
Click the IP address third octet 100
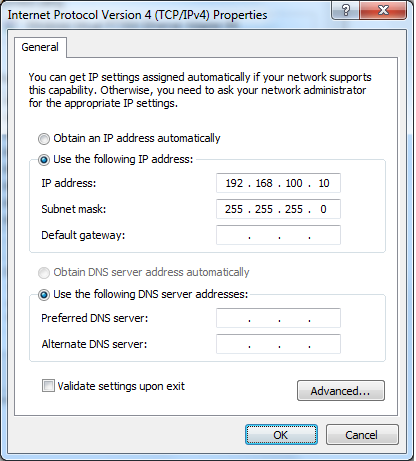tap(294, 183)
